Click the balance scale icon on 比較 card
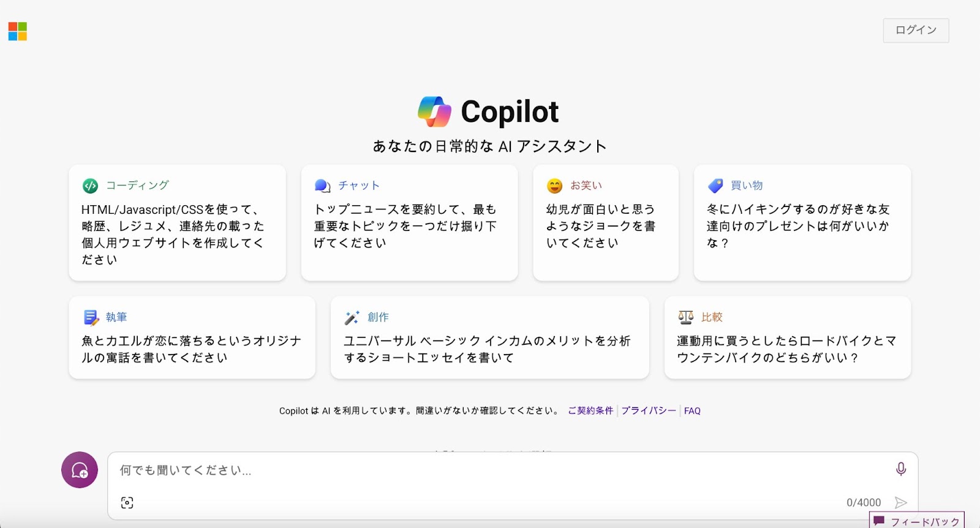This screenshot has height=528, width=980. [x=685, y=317]
